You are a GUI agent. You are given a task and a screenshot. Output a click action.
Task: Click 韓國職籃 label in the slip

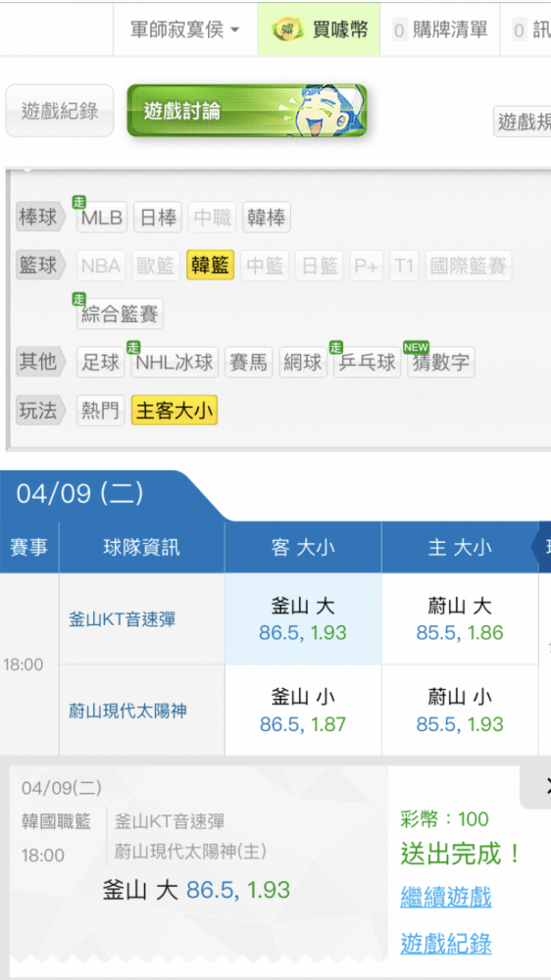56,821
